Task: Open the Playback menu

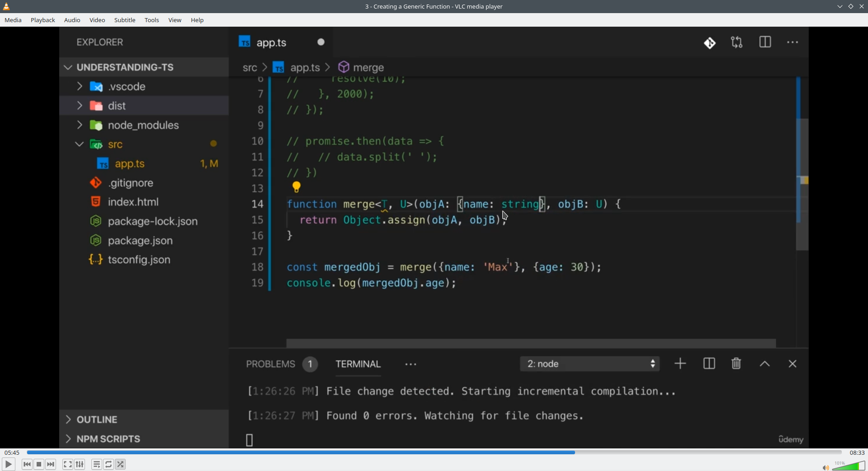Action: (43, 20)
